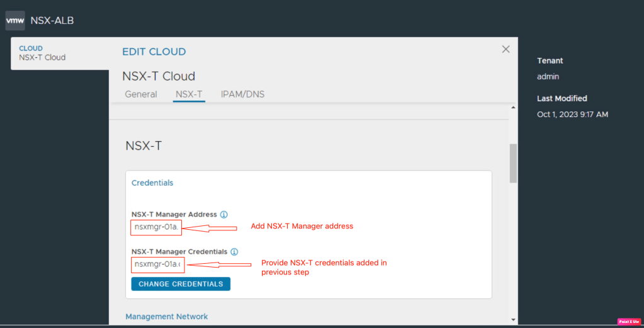Select the NSX-T tab
644x328 pixels.
[189, 94]
